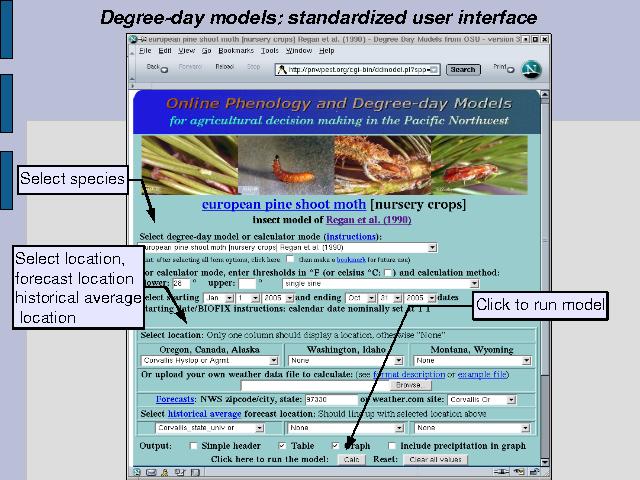Click the Netscape N logo icon

(530, 69)
